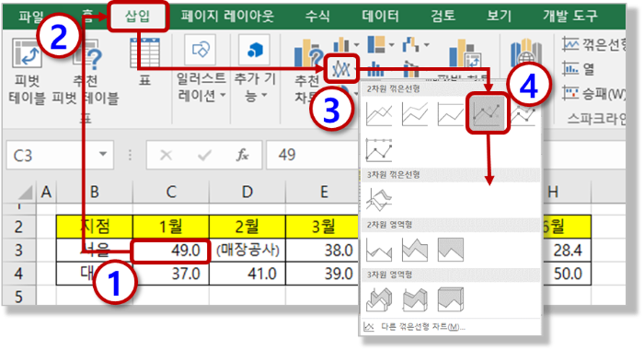Select the 3D line chart type

point(379,200)
